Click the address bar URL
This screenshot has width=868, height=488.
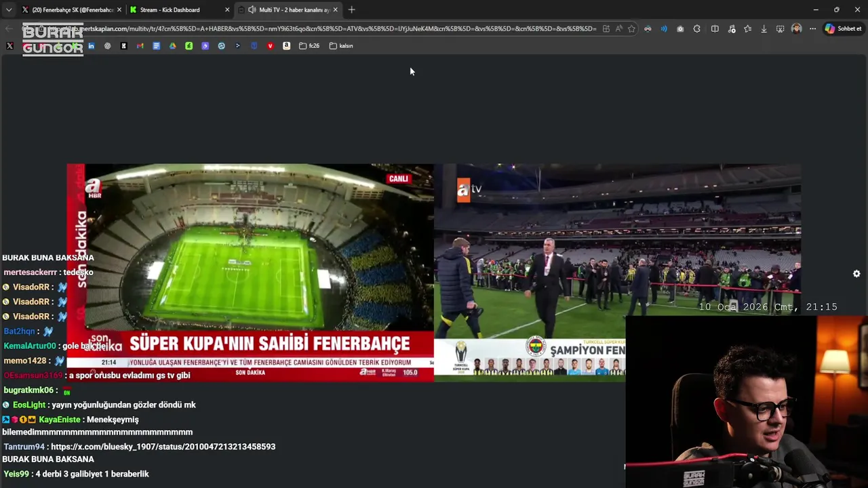click(339, 28)
